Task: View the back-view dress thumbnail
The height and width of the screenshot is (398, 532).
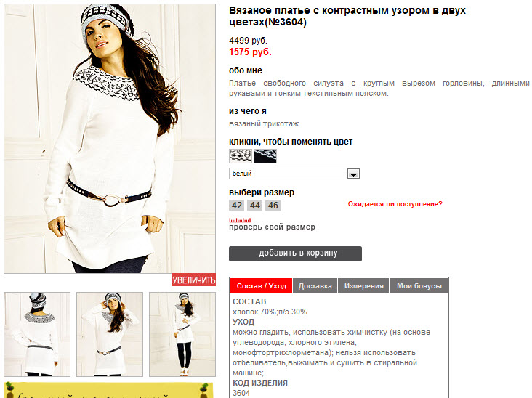Action: (x=37, y=334)
